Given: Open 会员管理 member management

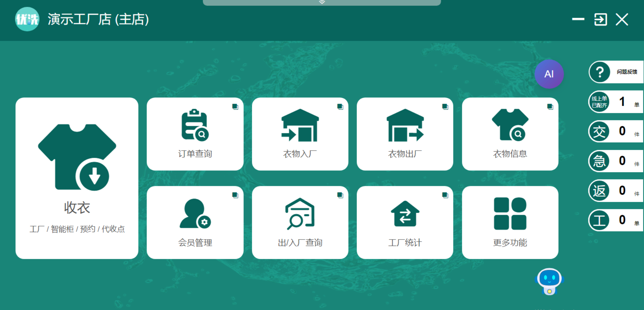Looking at the screenshot, I should [x=195, y=222].
